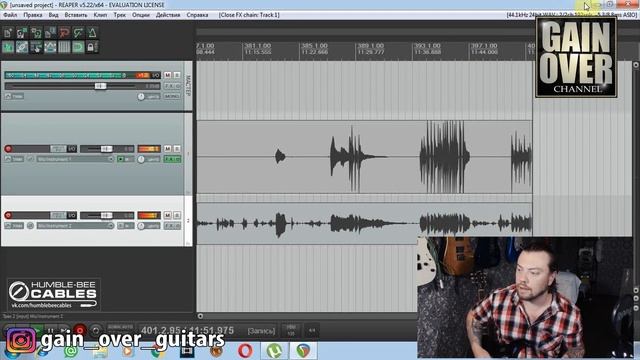
Task: Click the Redo toolbar icon
Action: coord(78,33)
